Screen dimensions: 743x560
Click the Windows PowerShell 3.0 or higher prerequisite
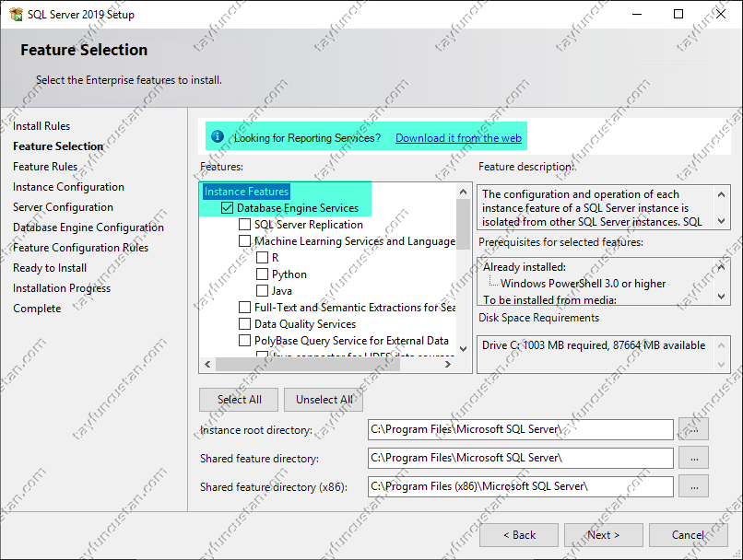[583, 283]
